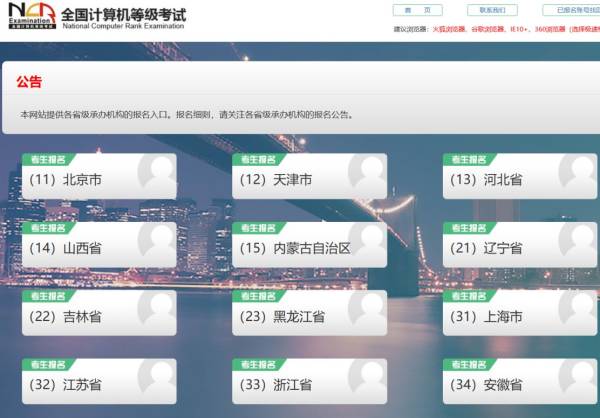
Task: Open the (33) 浙江省 registration entry
Action: coord(310,381)
